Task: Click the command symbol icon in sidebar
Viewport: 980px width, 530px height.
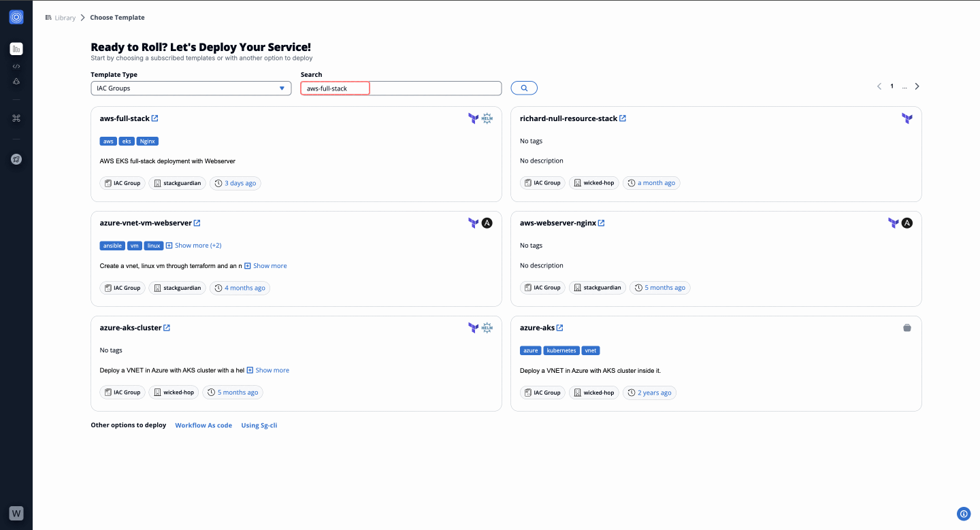Action: (16, 118)
